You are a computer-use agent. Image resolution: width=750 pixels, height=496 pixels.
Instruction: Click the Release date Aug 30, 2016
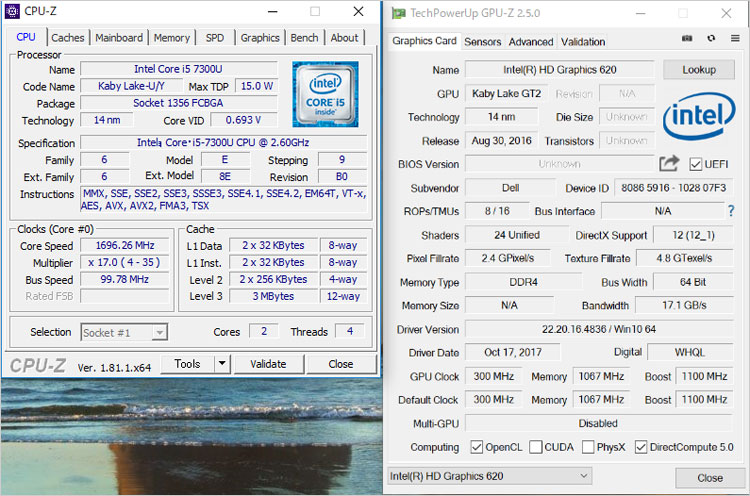coord(501,141)
